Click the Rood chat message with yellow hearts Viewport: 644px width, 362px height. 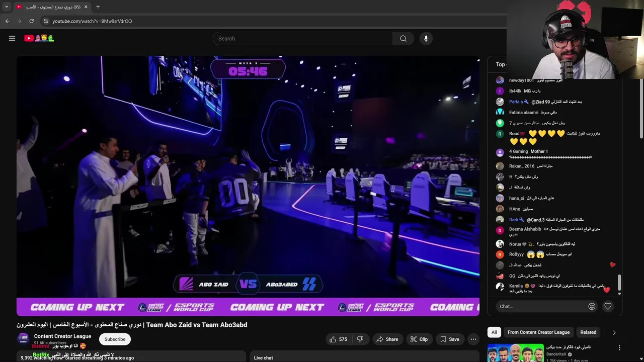point(547,137)
